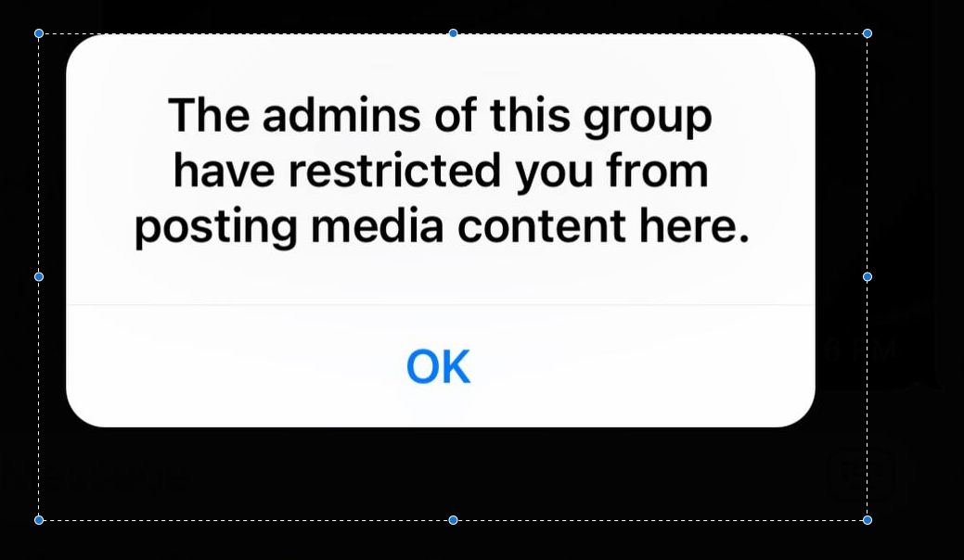Image resolution: width=964 pixels, height=560 pixels.
Task: Click the bottom dashed selection border
Action: click(246, 520)
